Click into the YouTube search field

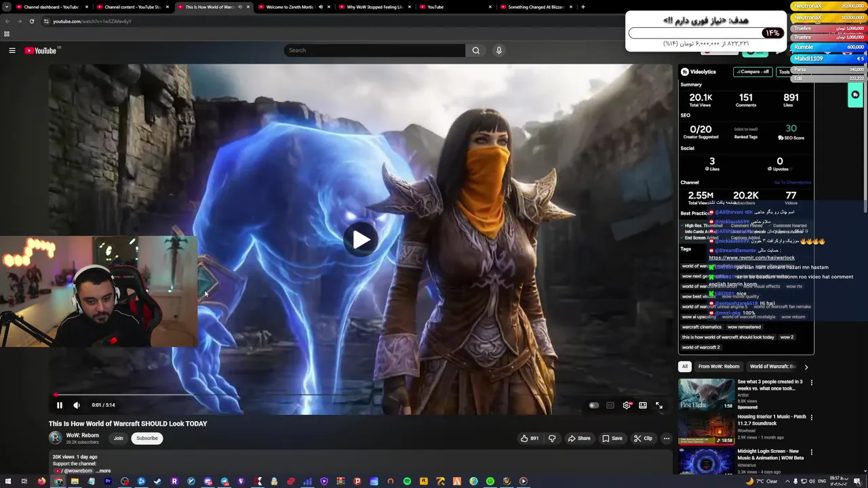point(375,50)
